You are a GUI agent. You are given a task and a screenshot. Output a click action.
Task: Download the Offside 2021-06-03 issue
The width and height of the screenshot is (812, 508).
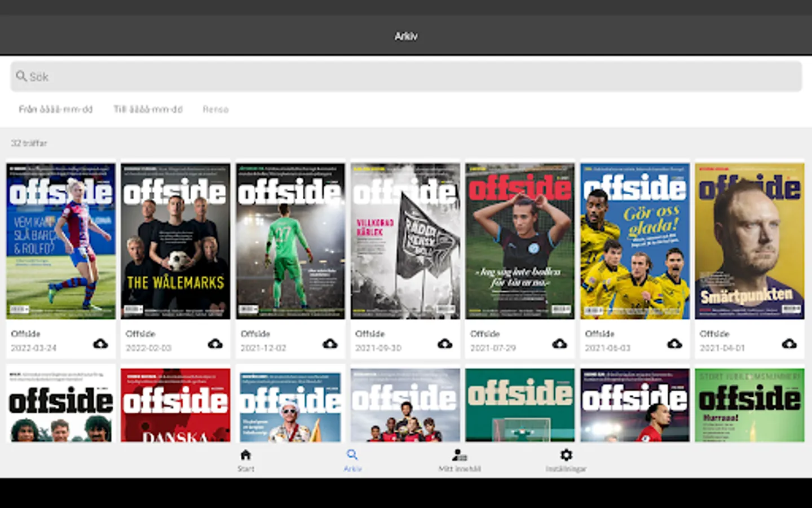point(674,343)
